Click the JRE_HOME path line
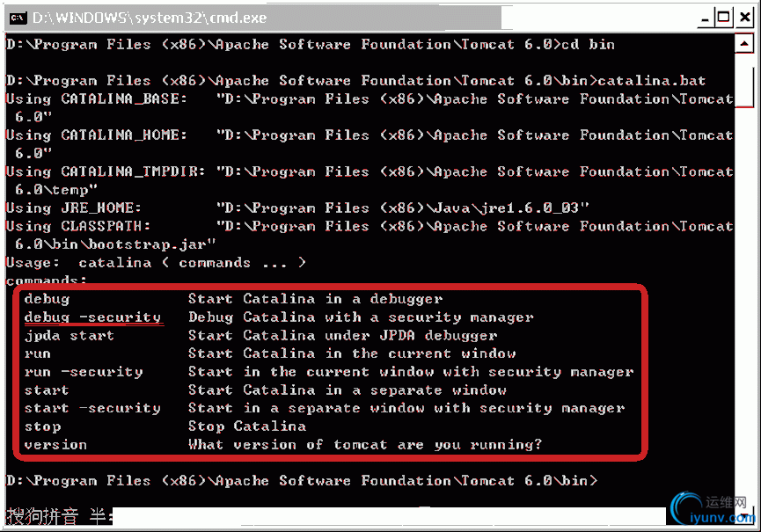Image resolution: width=761 pixels, height=532 pixels. pyautogui.click(x=297, y=208)
